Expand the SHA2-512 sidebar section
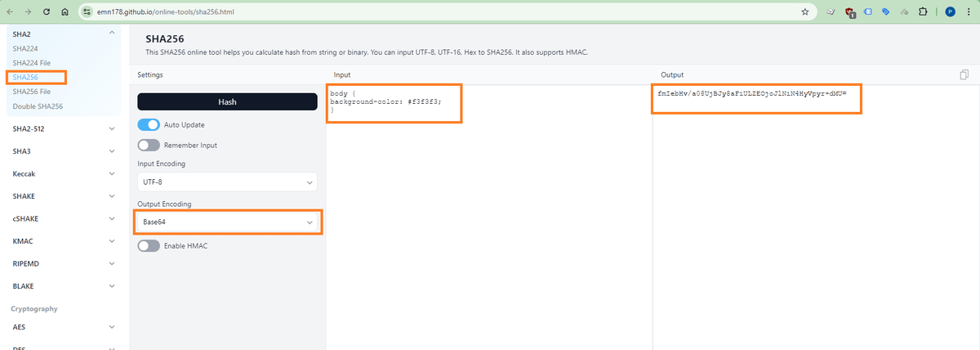Viewport: 980px width, 350px height. pos(64,128)
